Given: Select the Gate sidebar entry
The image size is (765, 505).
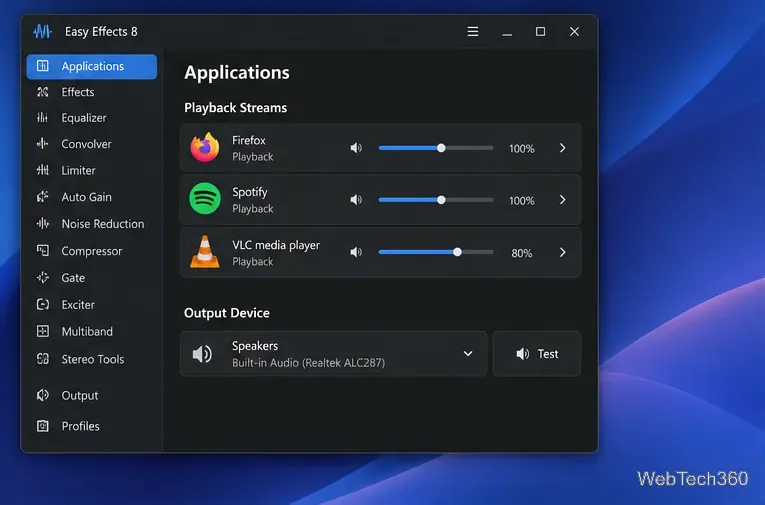Looking at the screenshot, I should point(92,278).
